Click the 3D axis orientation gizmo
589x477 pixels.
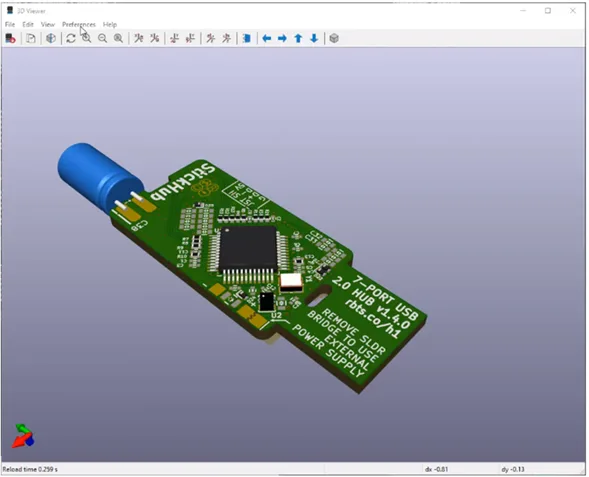(23, 436)
